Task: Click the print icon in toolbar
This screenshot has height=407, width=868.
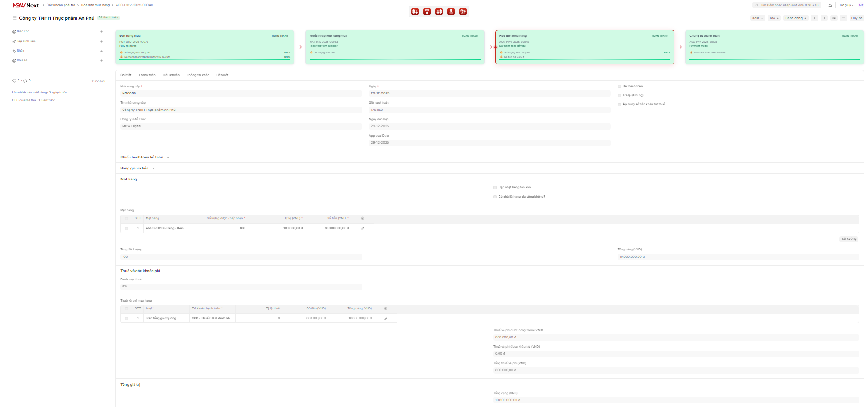Action: [x=834, y=18]
